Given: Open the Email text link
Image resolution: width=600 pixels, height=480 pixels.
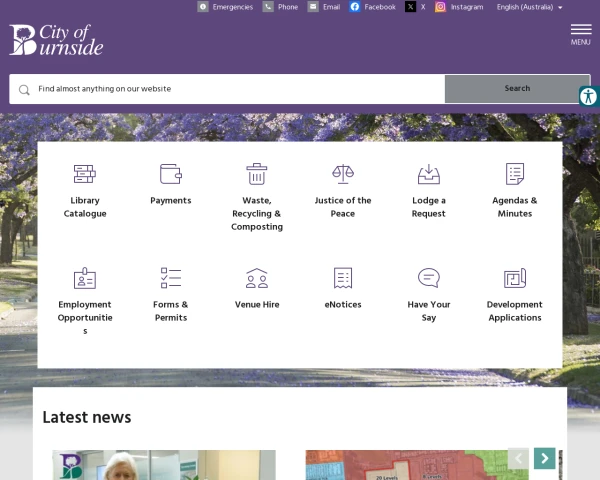Looking at the screenshot, I should point(331,7).
